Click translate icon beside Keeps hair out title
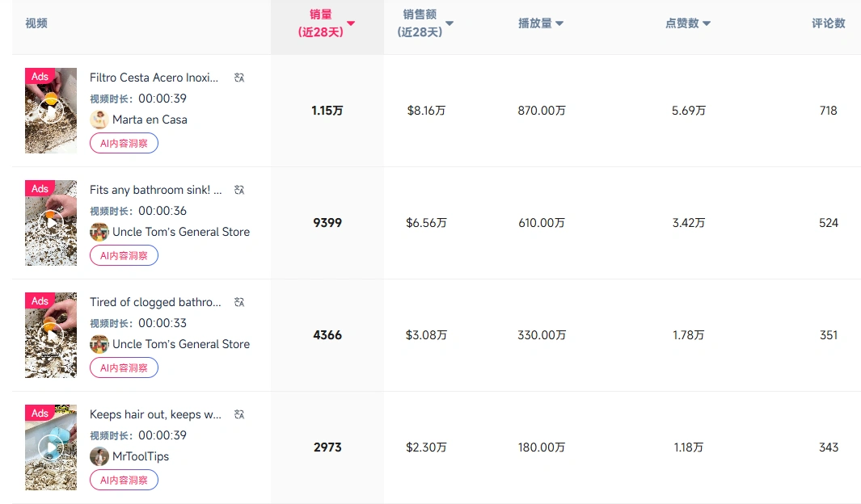Screen dimensions: 861x504 click(x=238, y=414)
